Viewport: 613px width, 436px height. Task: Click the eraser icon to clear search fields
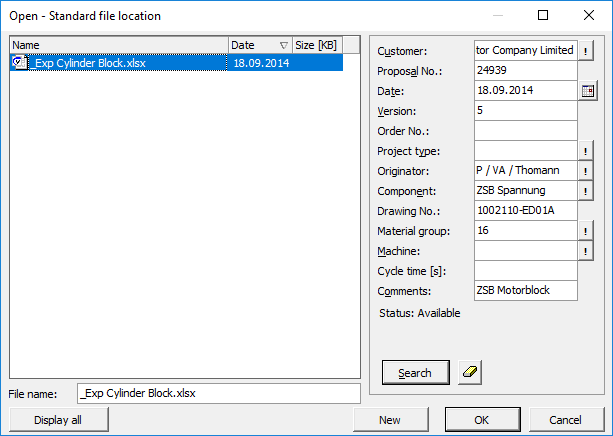click(470, 373)
